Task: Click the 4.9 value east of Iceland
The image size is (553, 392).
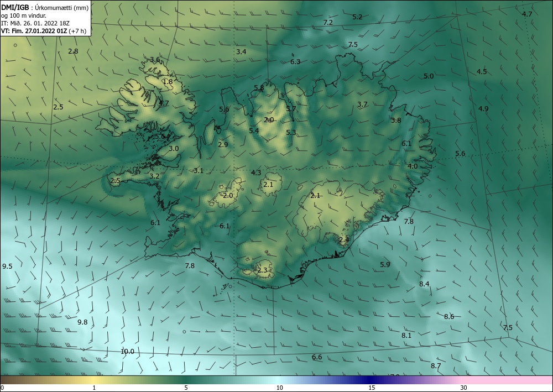Action: click(x=483, y=108)
